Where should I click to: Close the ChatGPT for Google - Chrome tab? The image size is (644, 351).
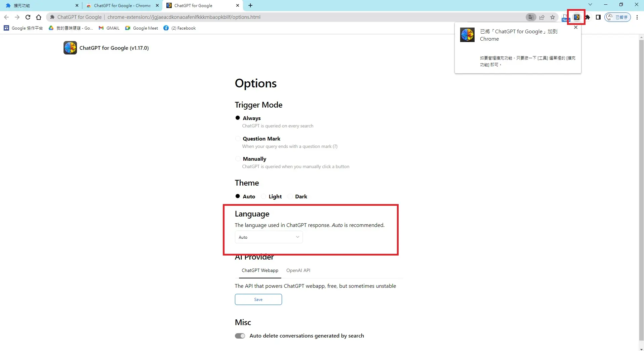click(157, 5)
